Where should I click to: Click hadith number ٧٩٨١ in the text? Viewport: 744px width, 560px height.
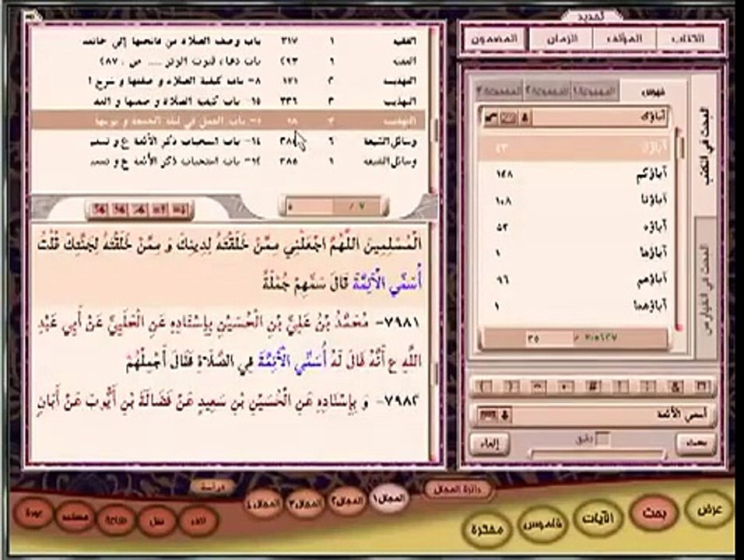(x=402, y=323)
